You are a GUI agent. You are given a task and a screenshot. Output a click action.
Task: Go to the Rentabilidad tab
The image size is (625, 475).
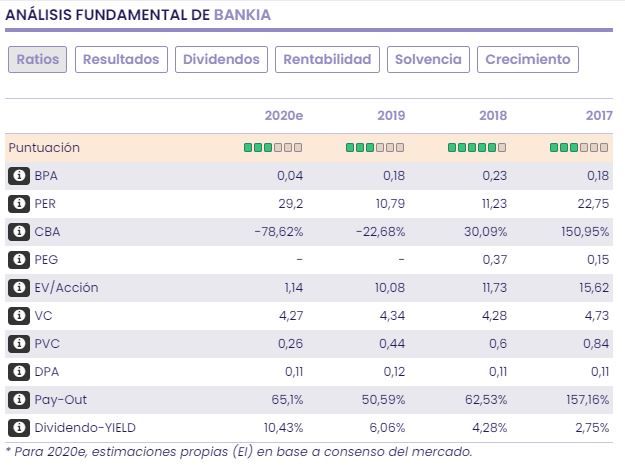pyautogui.click(x=327, y=59)
